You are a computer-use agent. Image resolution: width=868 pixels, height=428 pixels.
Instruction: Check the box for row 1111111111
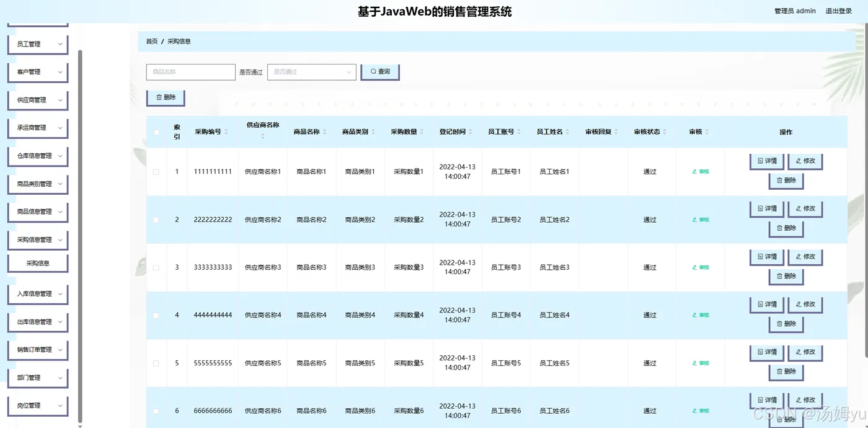[x=156, y=172]
